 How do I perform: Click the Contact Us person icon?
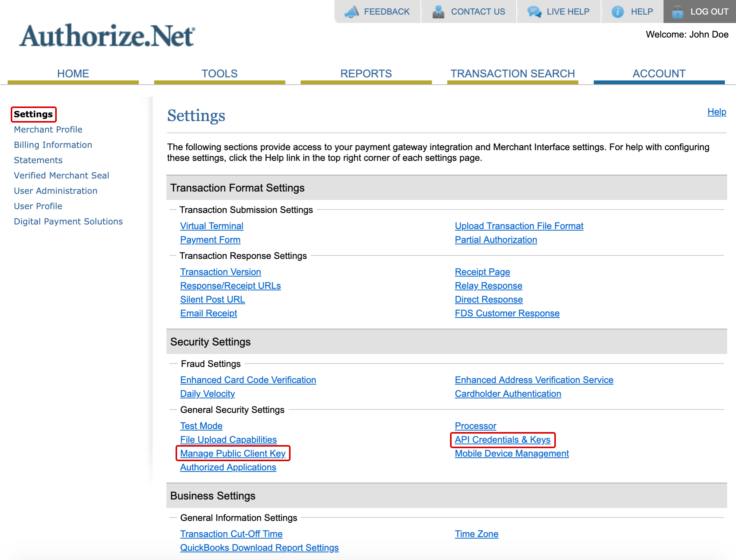(438, 11)
